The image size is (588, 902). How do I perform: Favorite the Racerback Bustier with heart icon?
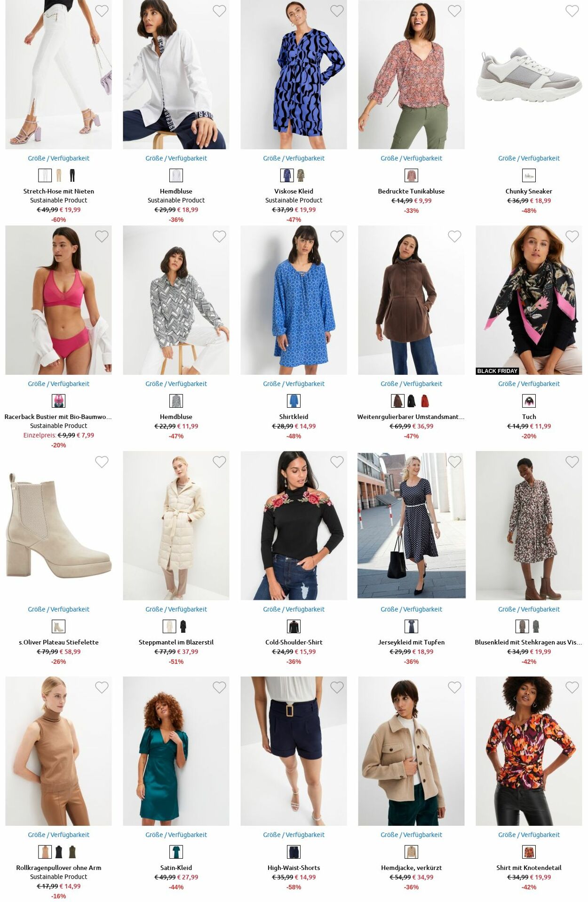coord(102,236)
